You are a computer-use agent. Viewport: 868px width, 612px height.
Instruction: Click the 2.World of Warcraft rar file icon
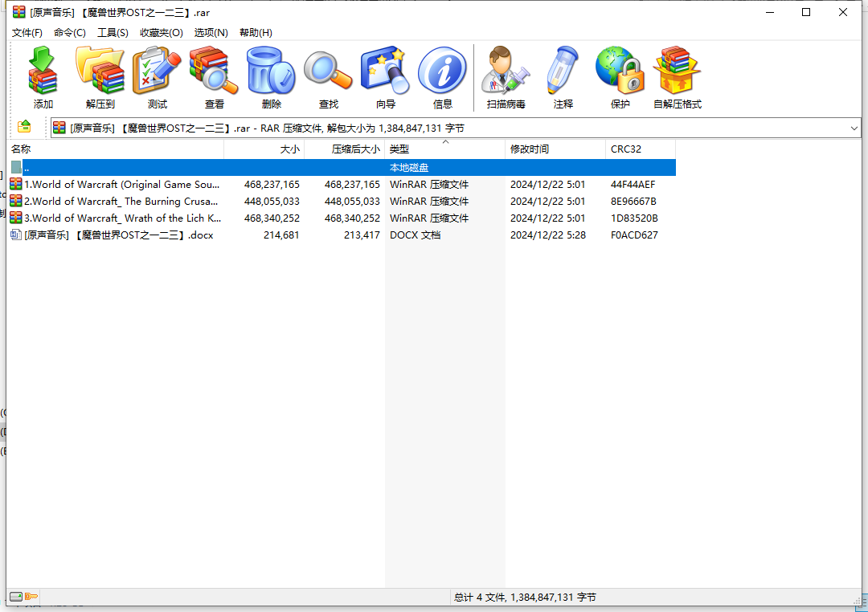(x=16, y=200)
